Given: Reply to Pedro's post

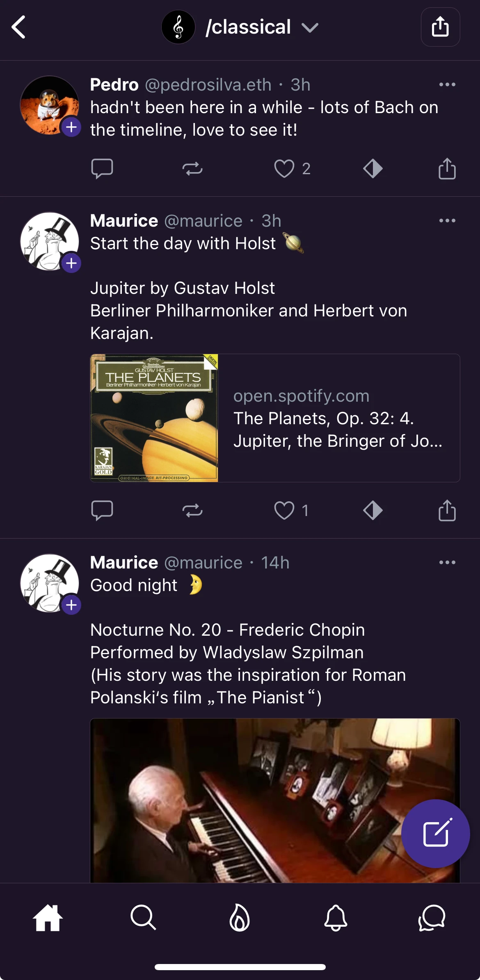Looking at the screenshot, I should click(102, 168).
